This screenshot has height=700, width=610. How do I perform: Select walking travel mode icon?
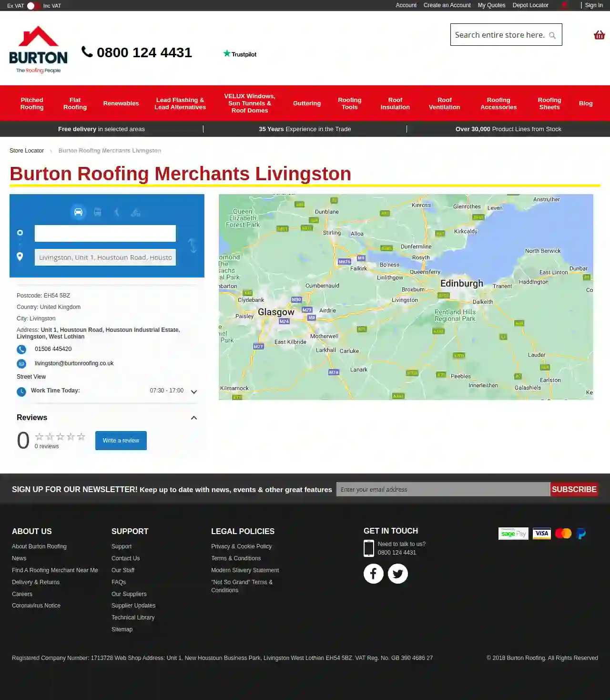(117, 212)
